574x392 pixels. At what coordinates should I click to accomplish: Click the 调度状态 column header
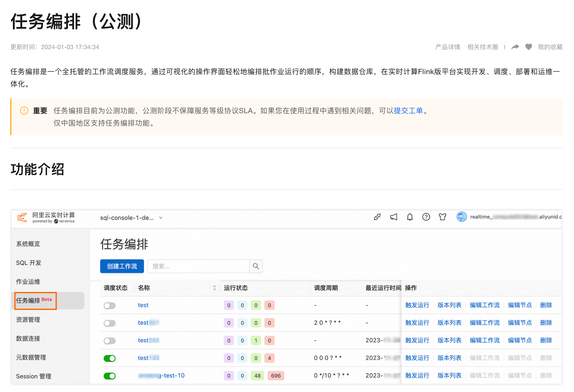116,288
